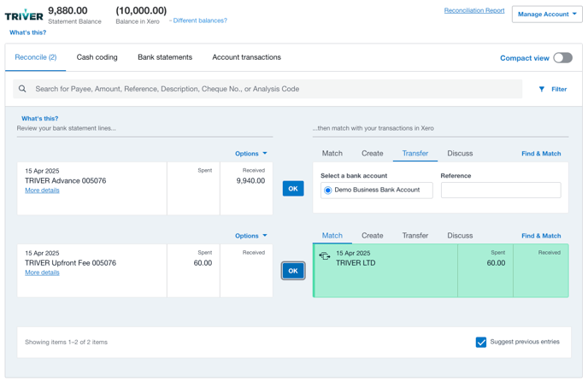Select Discuss tab for Upfront Fee line
The image size is (588, 387).
tap(460, 235)
